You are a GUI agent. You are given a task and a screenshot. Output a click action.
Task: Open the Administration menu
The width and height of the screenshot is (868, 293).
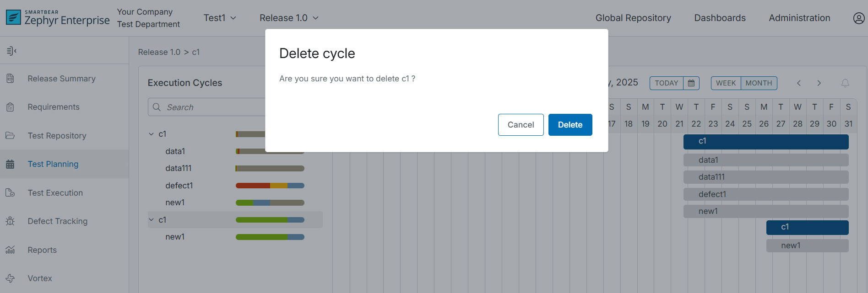(799, 18)
